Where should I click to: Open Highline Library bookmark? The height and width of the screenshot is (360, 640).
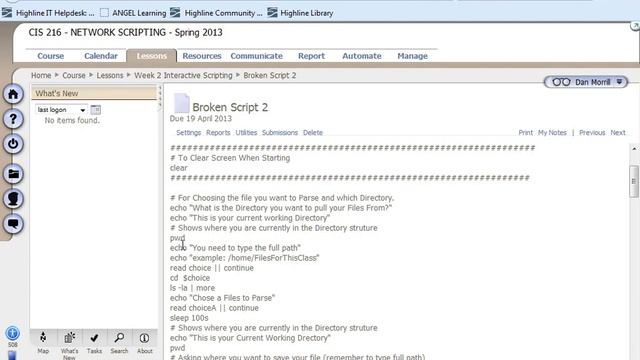coord(300,13)
